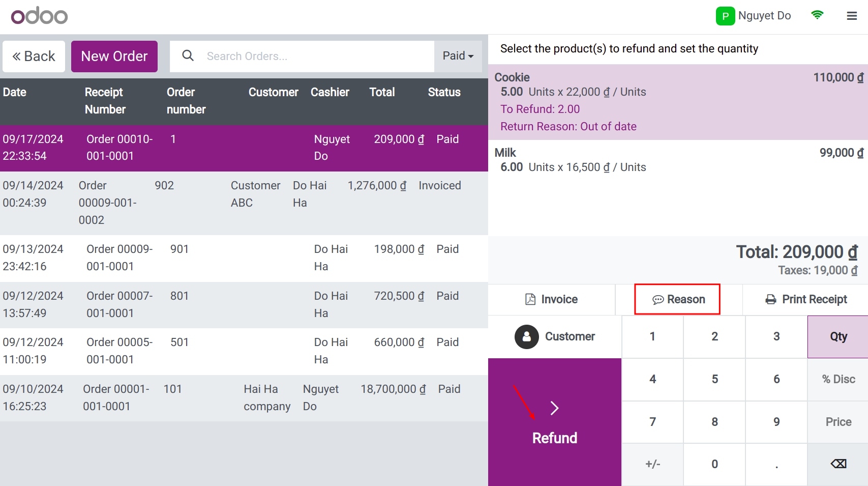The image size is (868, 486).
Task: Start a New Order
Action: (x=114, y=56)
